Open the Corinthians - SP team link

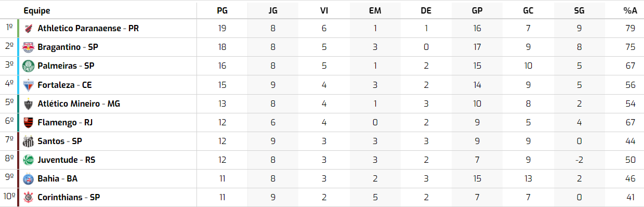coord(69,197)
